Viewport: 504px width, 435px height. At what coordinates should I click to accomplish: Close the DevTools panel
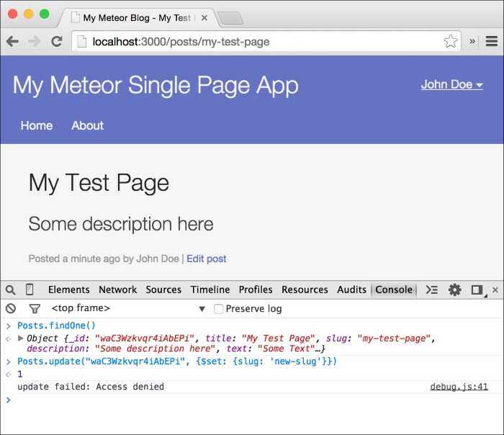(495, 290)
